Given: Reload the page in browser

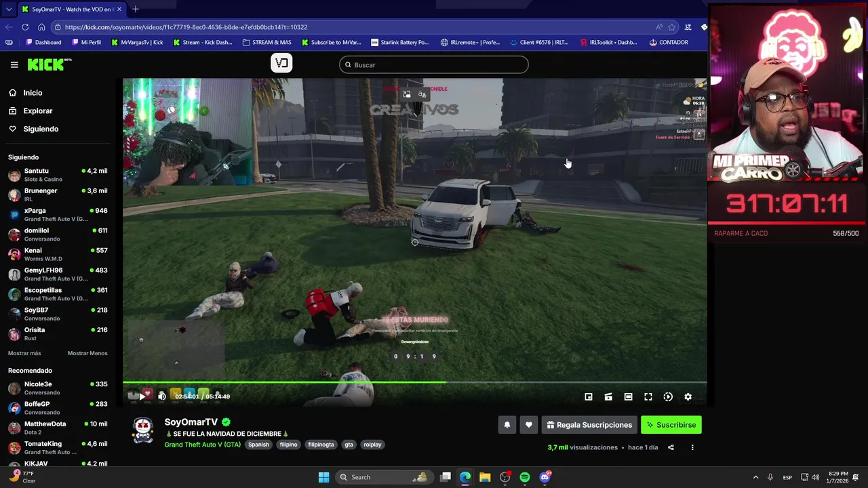Looking at the screenshot, I should coord(25,27).
